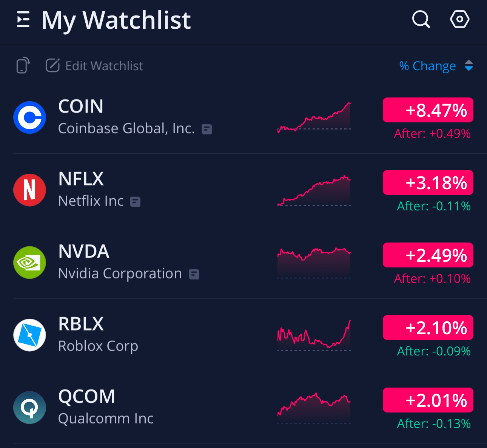Open the RBLX sparkline chart

pyautogui.click(x=314, y=335)
